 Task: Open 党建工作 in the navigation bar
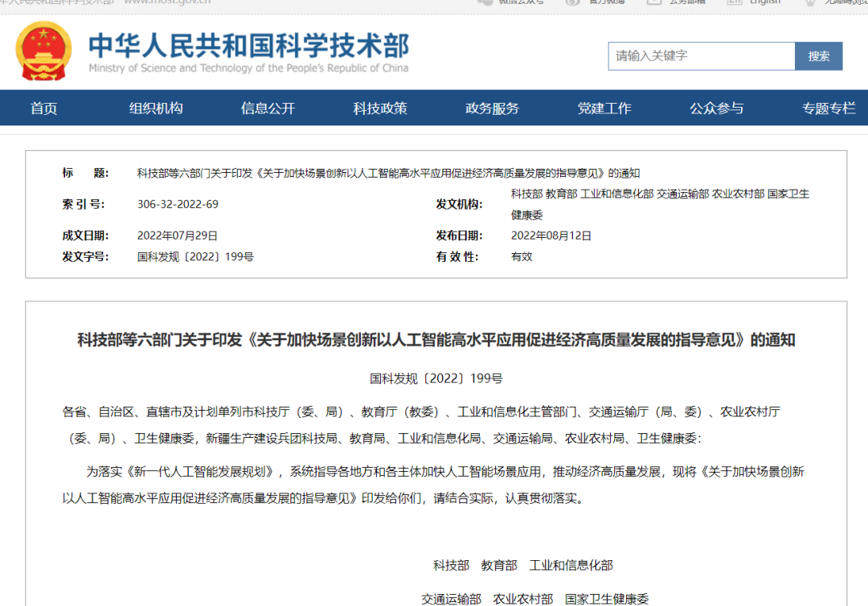pyautogui.click(x=604, y=108)
